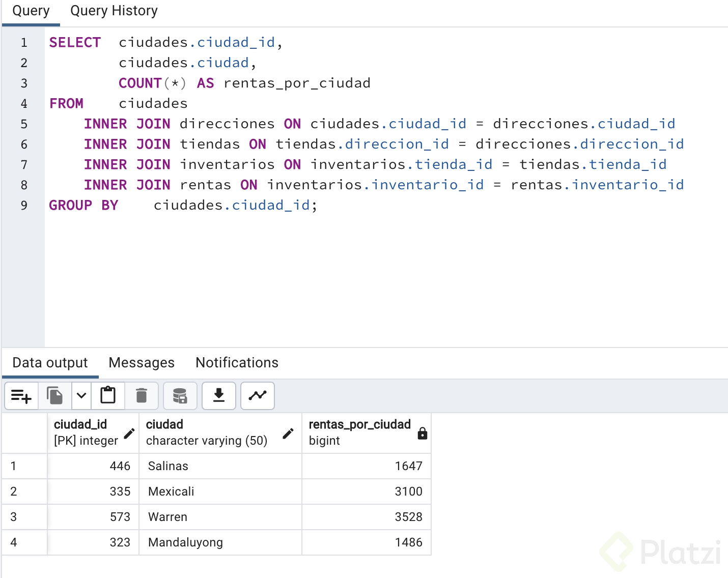Click the ciudad_id column edit pencil
Screen dimensions: 728x578
click(129, 434)
